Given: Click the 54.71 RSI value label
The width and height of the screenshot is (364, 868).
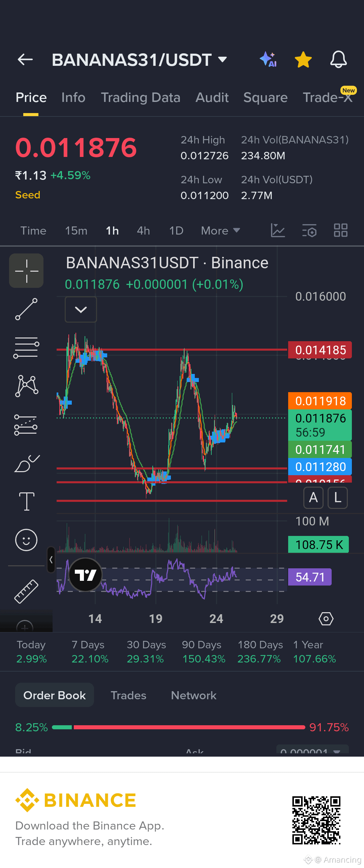Looking at the screenshot, I should pyautogui.click(x=310, y=577).
